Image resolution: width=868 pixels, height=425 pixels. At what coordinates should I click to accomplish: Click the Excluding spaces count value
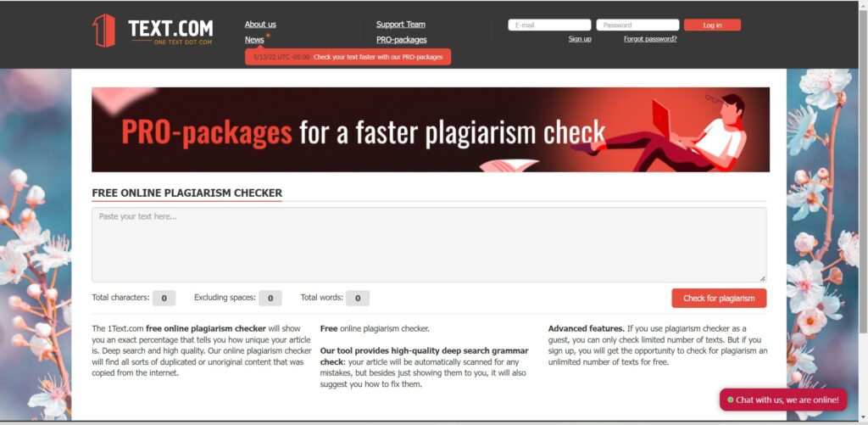(270, 298)
